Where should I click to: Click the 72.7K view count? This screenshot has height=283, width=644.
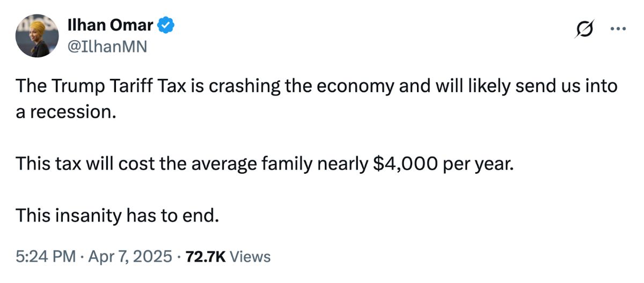pyautogui.click(x=206, y=257)
